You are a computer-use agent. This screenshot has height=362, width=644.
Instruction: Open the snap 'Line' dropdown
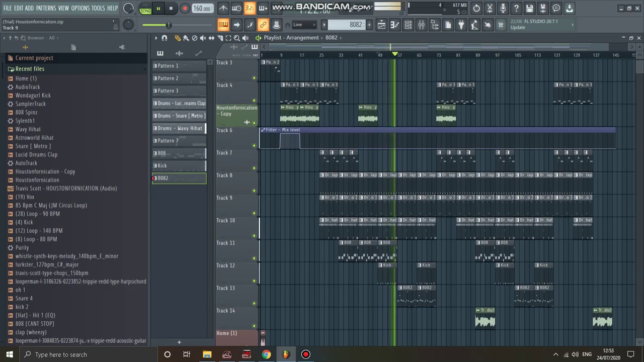coord(305,25)
